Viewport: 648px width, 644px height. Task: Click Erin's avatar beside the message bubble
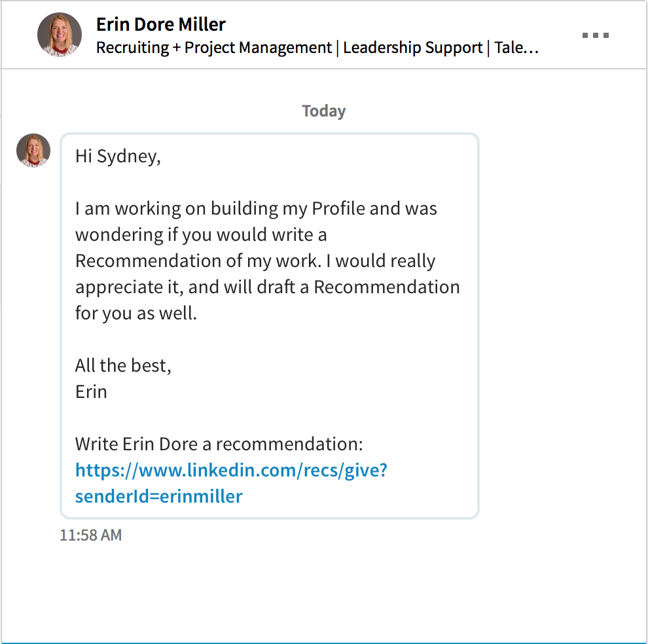click(x=33, y=150)
